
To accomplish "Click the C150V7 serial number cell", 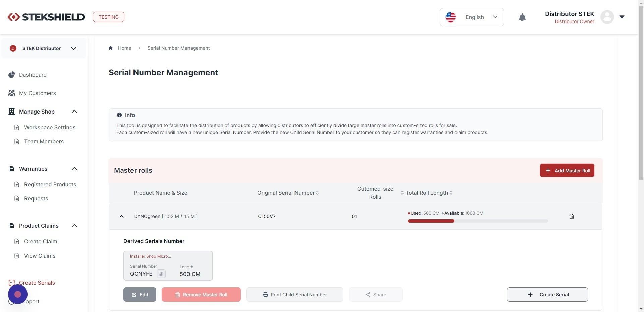I will tap(267, 216).
